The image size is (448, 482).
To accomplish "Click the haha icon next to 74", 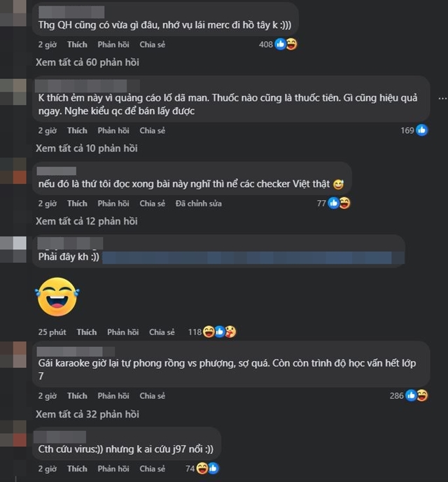I will coord(202,469).
